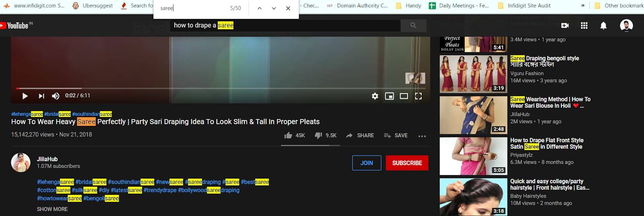Show more bookmarks chevron
This screenshot has width=644, height=216.
(x=582, y=6)
